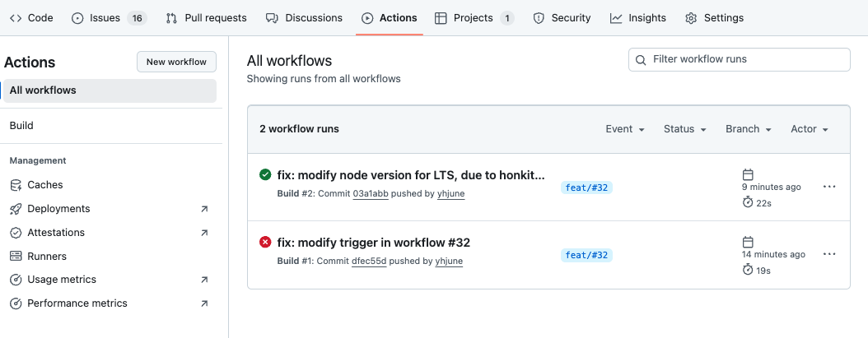Click the red failed status icon
The height and width of the screenshot is (338, 868).
coord(265,242)
